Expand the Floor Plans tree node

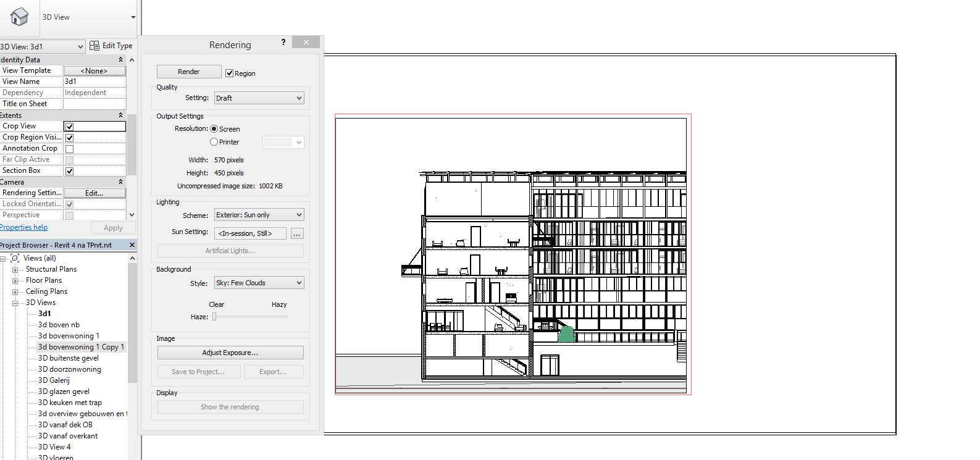[x=15, y=281]
